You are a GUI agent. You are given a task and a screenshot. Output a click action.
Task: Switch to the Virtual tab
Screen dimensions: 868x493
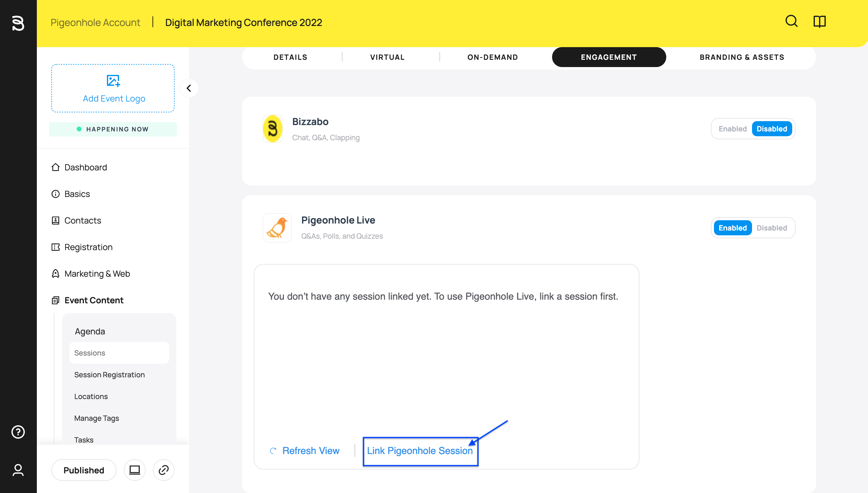(x=387, y=57)
